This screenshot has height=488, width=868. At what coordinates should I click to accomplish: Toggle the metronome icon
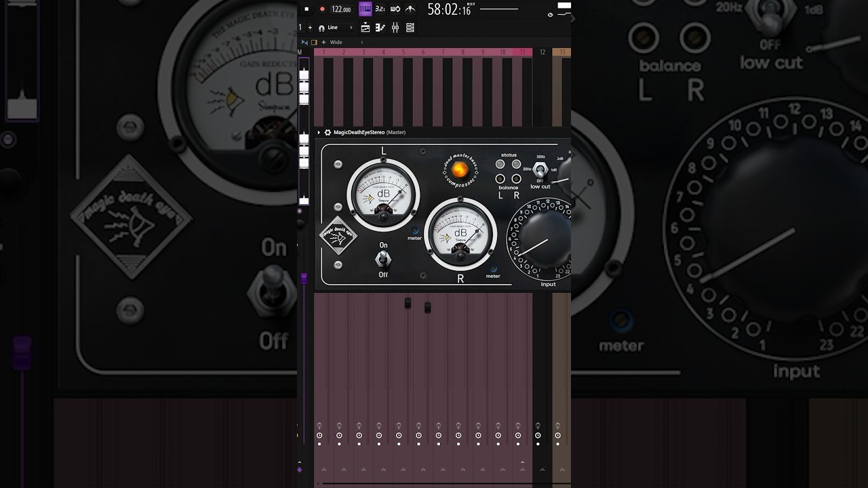410,9
